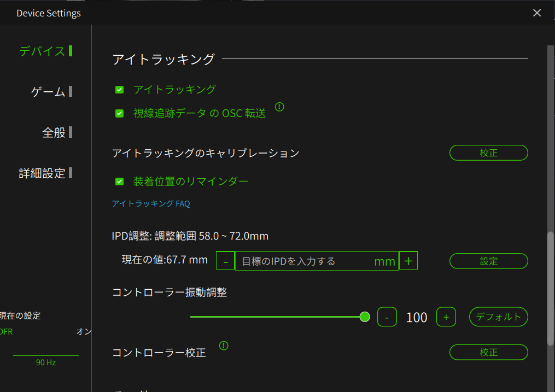Close the Device Settings window
The height and width of the screenshot is (392, 555).
pos(537,13)
